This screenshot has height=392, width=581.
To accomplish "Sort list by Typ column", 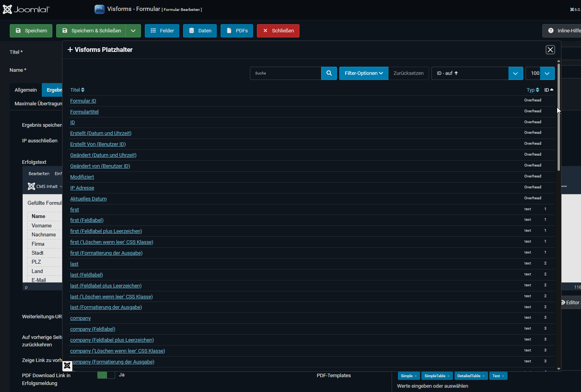I will click(x=533, y=90).
